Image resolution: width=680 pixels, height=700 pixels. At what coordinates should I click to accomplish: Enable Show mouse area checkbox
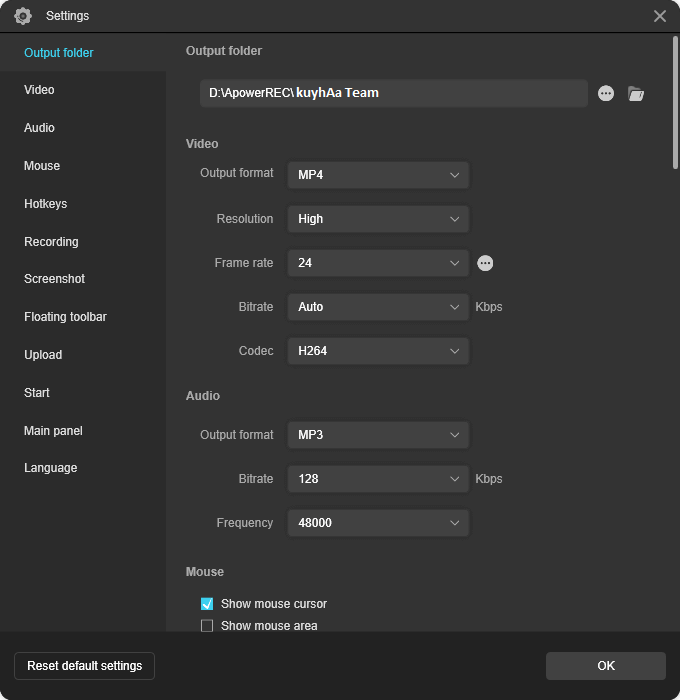click(207, 626)
